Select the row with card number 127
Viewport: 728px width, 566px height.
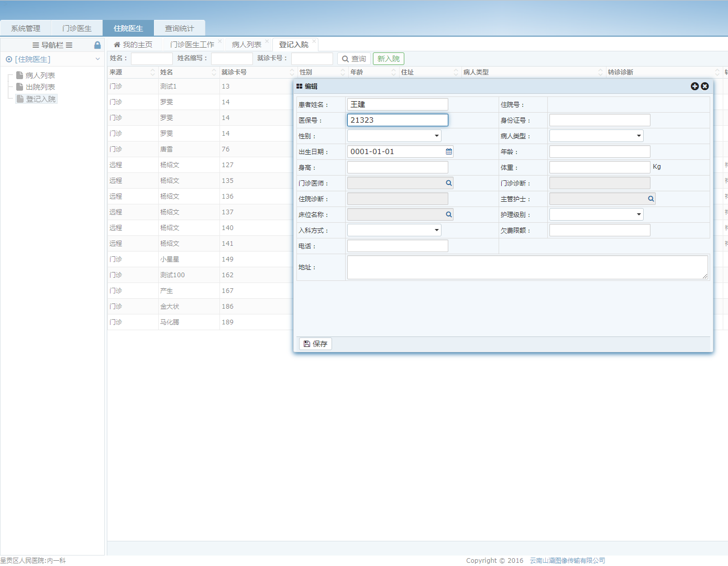pyautogui.click(x=200, y=165)
